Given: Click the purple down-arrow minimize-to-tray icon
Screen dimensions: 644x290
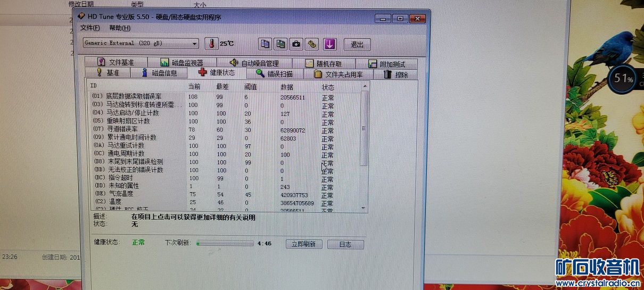Looking at the screenshot, I should click(x=329, y=44).
